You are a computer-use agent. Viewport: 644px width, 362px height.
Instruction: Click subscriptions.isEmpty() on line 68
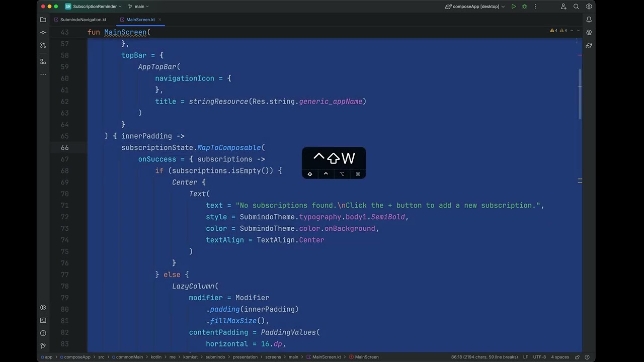[x=222, y=170]
